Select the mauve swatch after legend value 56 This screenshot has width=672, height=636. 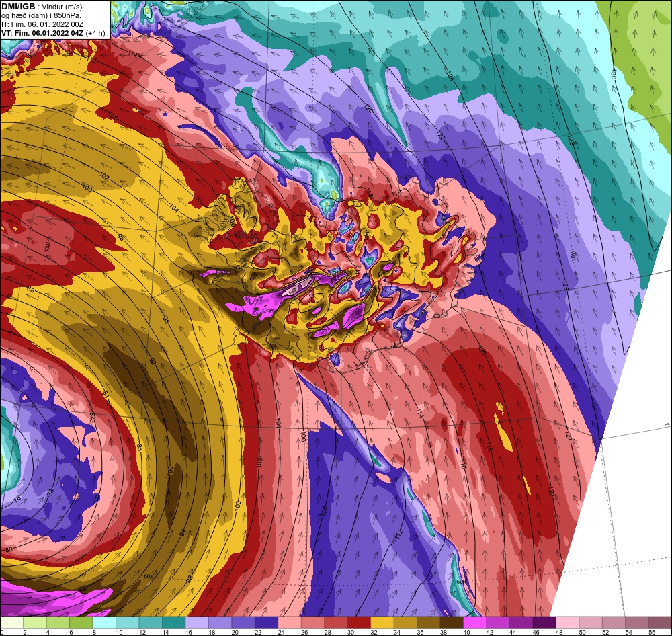click(x=660, y=623)
